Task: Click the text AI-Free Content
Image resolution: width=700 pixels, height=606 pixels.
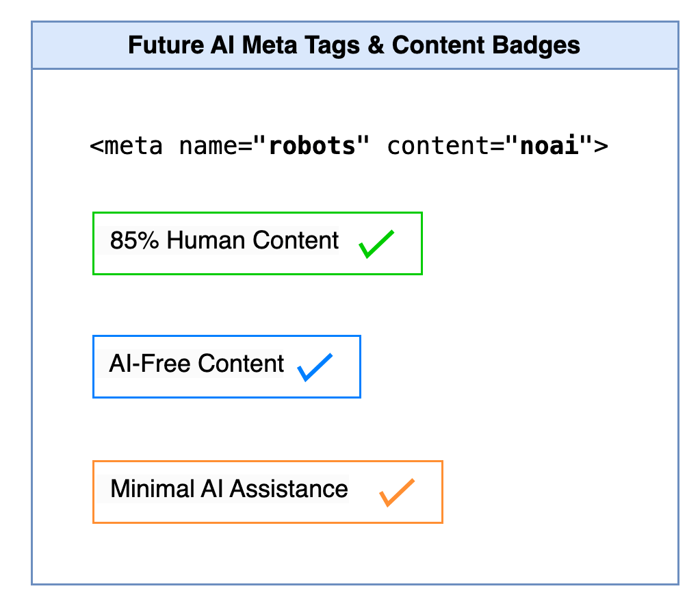Action: point(196,364)
